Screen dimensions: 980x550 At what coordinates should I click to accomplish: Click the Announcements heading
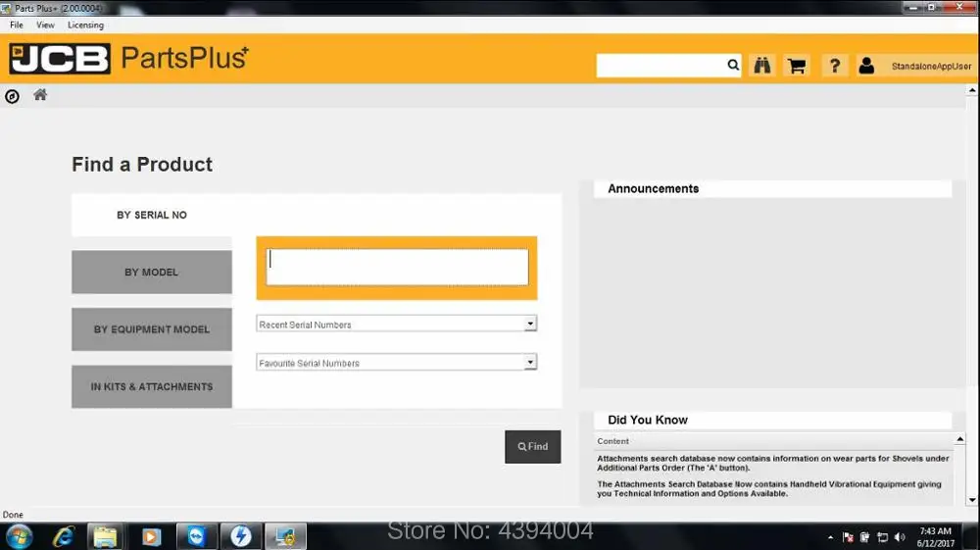tap(653, 189)
